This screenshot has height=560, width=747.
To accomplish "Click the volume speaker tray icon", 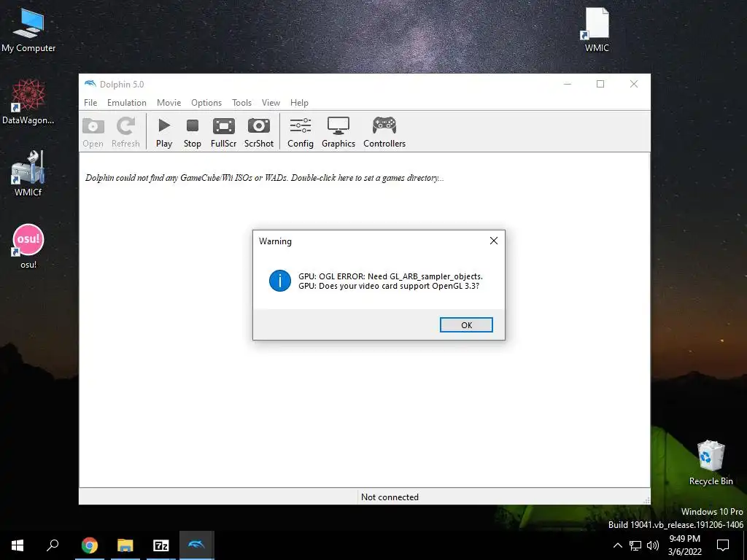I will [653, 545].
